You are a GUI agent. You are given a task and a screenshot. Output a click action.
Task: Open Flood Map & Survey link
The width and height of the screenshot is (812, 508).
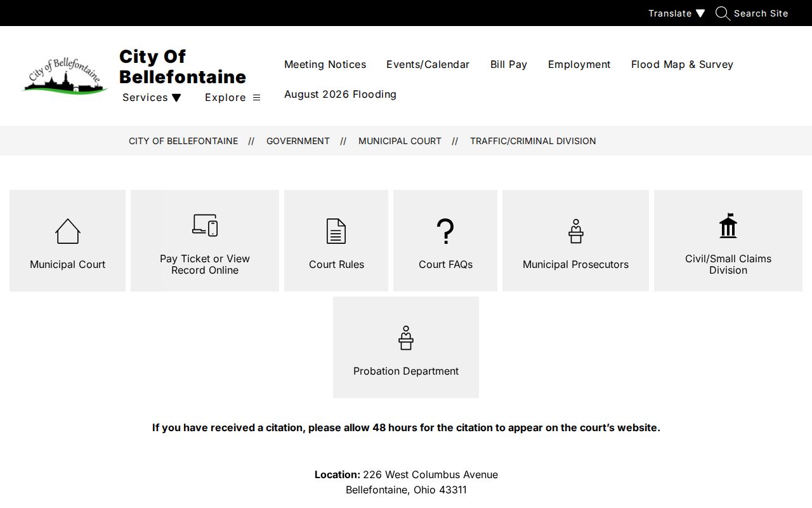(x=682, y=64)
